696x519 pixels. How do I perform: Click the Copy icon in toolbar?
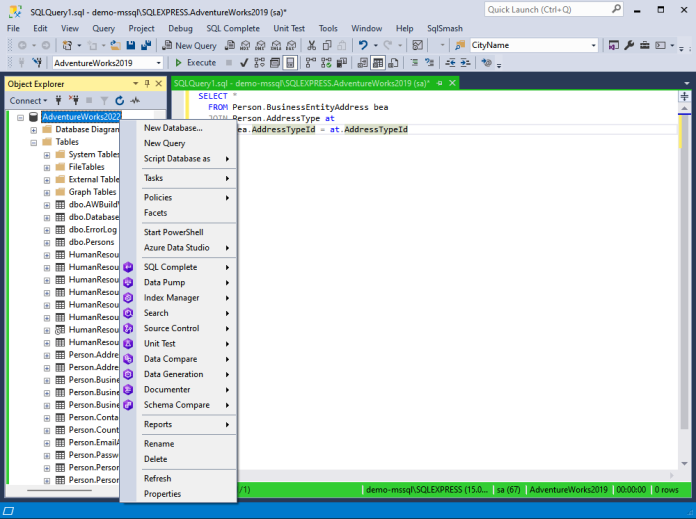click(327, 45)
